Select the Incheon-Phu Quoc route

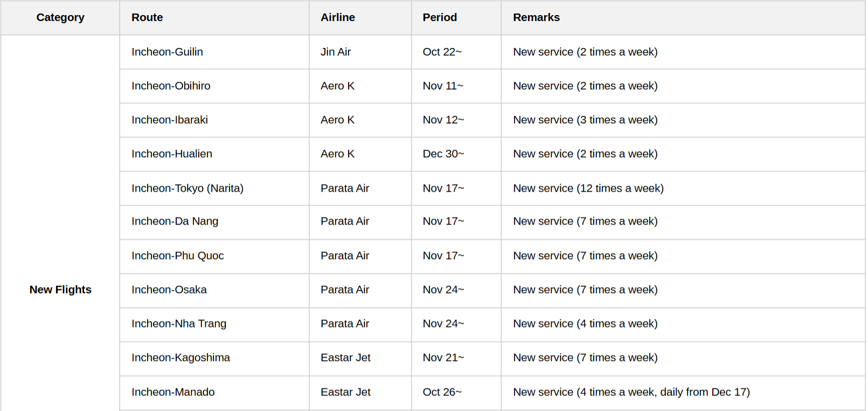(x=177, y=255)
